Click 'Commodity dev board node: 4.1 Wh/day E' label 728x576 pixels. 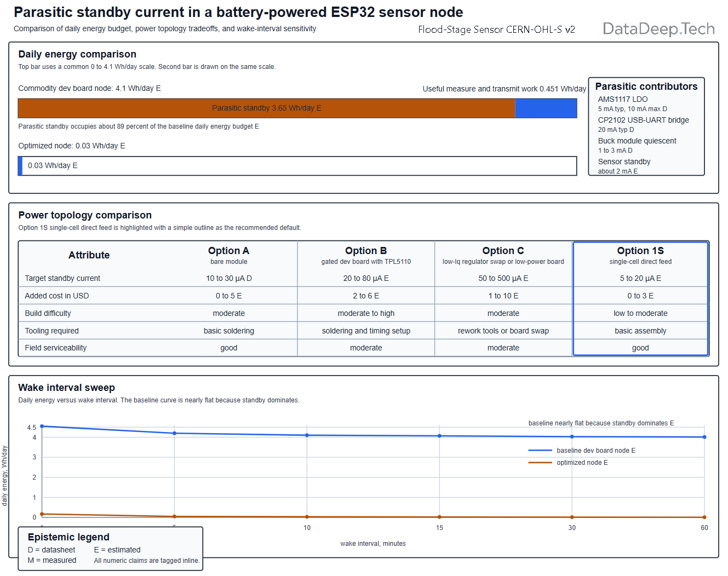click(89, 88)
